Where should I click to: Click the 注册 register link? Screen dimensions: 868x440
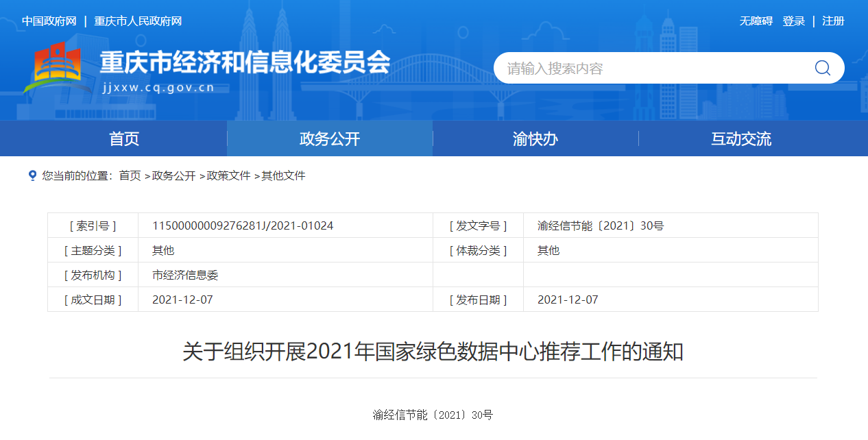833,21
